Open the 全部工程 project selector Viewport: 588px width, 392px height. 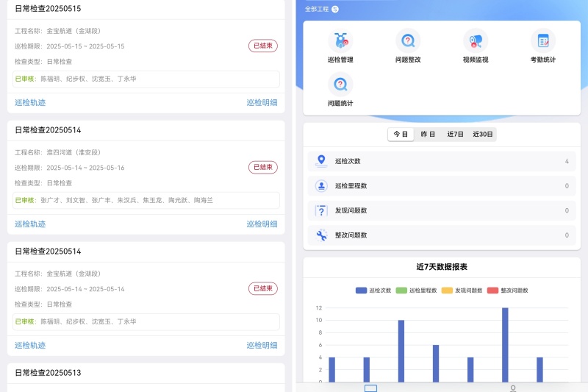[x=317, y=10]
